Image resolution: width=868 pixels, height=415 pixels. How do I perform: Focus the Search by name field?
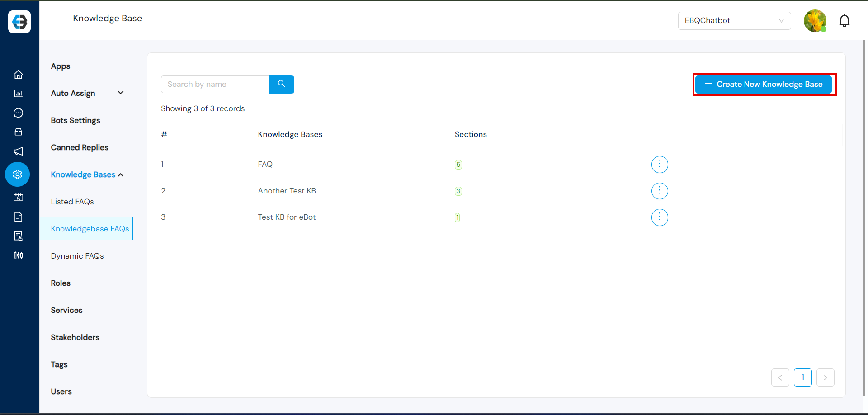tap(215, 84)
